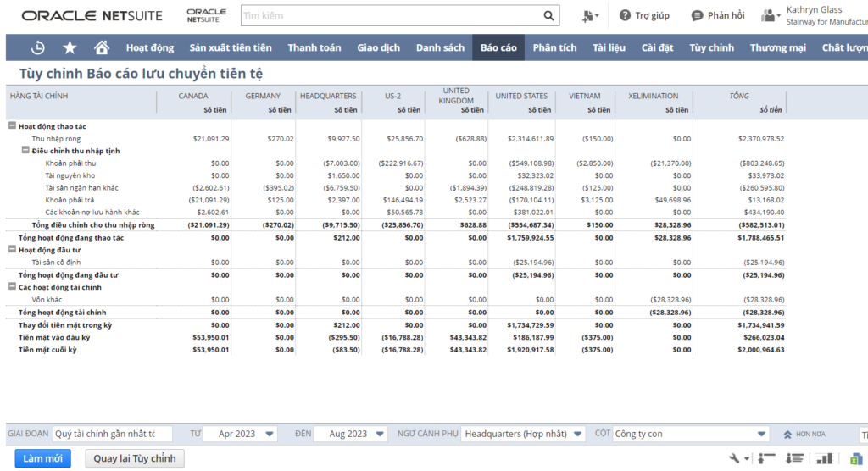Click the Giai đoạn period input field
868x471 pixels.
[113, 434]
